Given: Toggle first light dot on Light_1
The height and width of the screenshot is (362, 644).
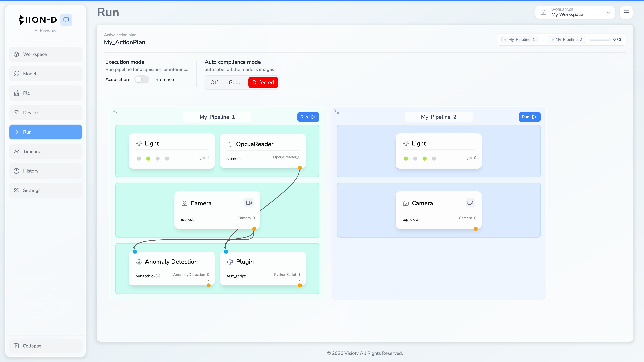Looking at the screenshot, I should [139, 159].
